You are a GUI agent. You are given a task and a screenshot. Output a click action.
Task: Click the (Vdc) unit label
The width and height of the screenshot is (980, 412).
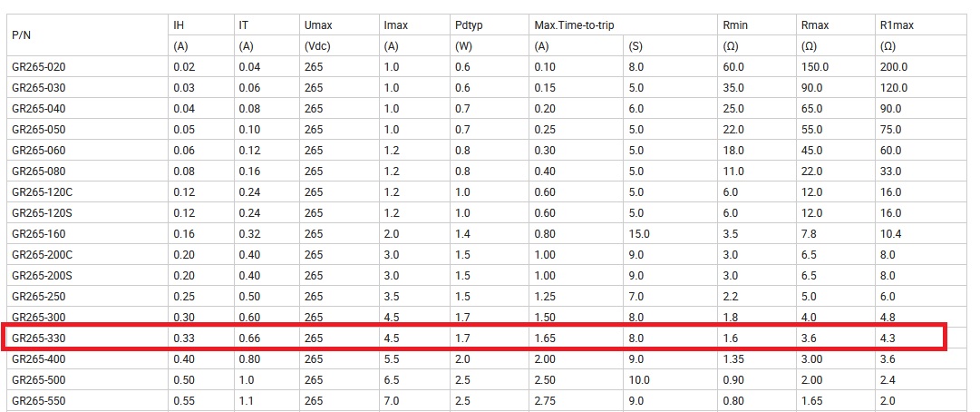(317, 46)
